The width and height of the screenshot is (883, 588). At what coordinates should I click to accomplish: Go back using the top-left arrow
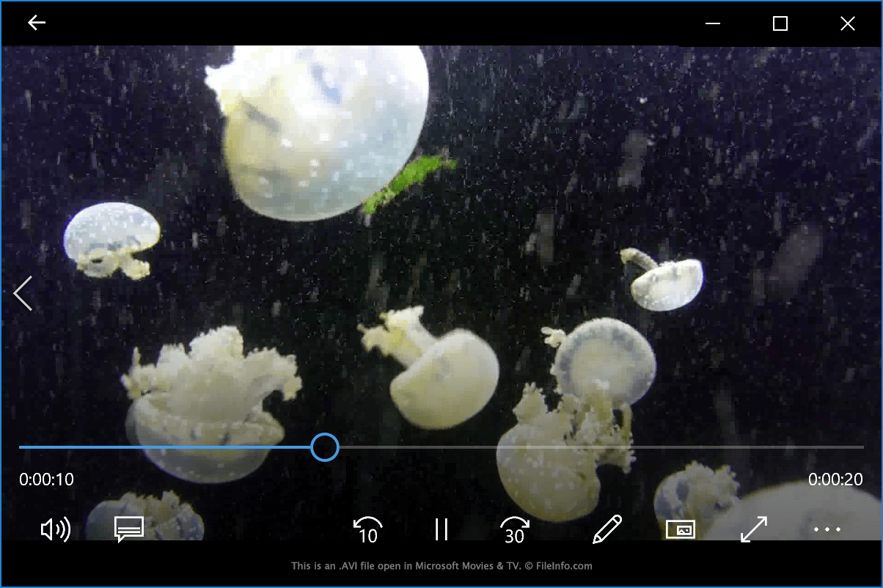coord(37,23)
